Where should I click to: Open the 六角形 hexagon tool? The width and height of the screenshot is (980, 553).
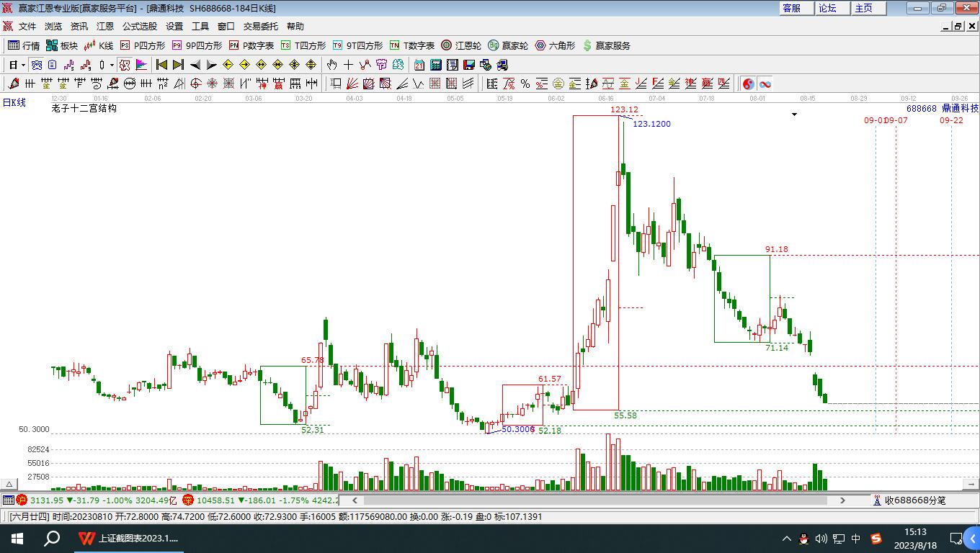click(x=555, y=45)
